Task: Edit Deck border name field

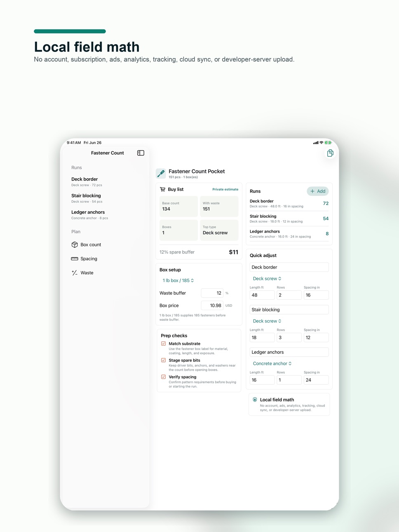Action: pos(289,267)
